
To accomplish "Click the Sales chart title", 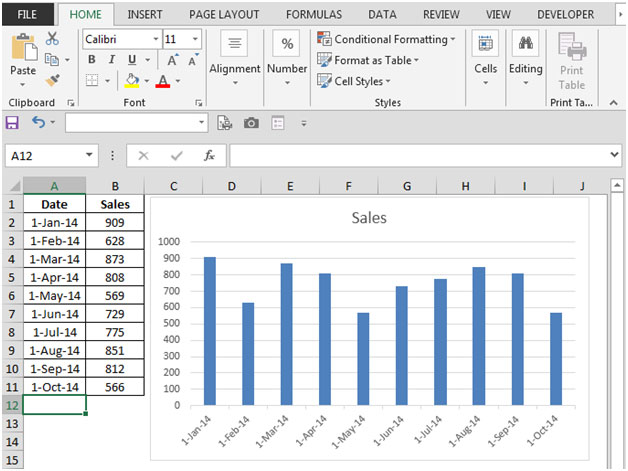I will [369, 217].
